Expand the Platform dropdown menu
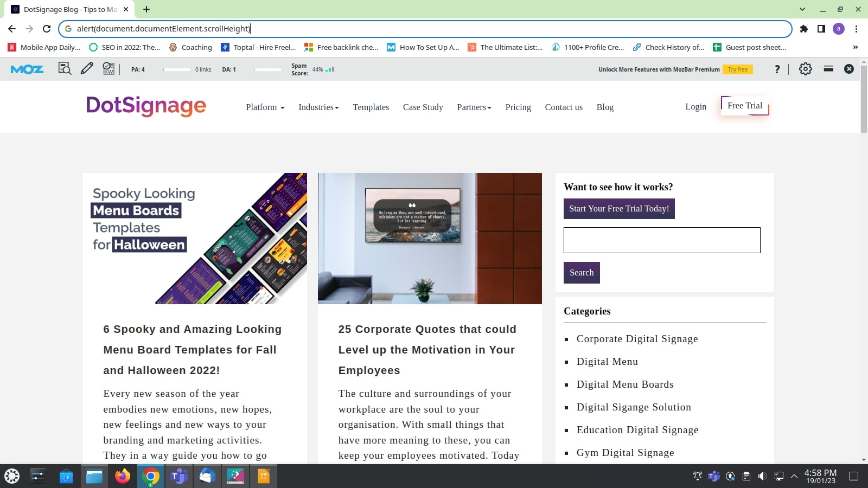This screenshot has width=868, height=488. 265,107
